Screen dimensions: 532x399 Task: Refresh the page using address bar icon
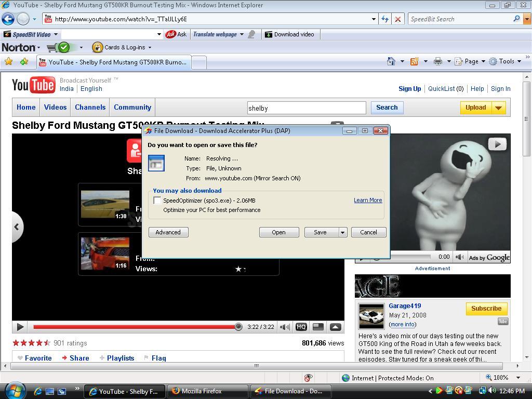point(385,19)
